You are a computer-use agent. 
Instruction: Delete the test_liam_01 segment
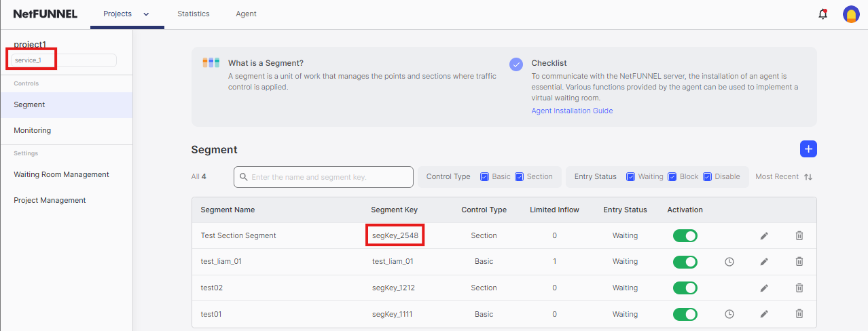(799, 261)
